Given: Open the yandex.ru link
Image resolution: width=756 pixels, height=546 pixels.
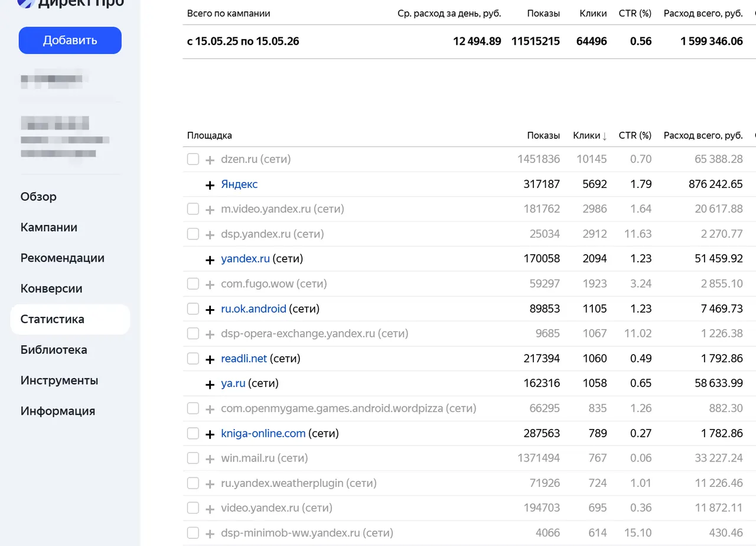Looking at the screenshot, I should tap(245, 259).
